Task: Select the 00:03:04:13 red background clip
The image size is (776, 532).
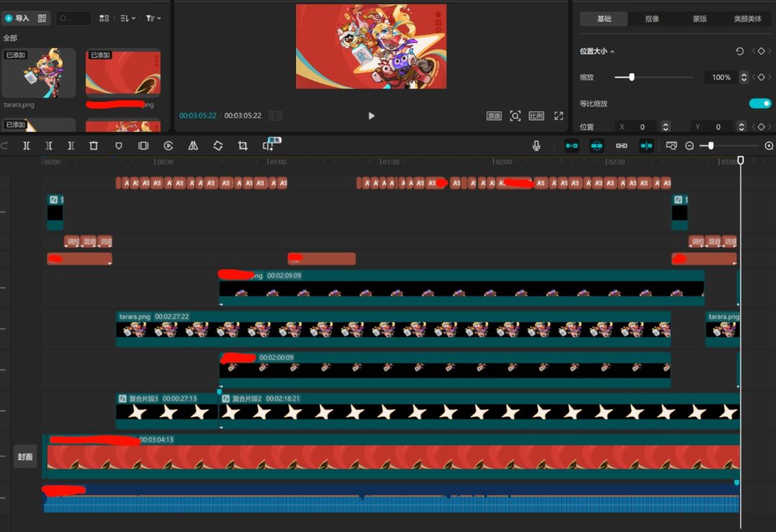Action: 394,457
